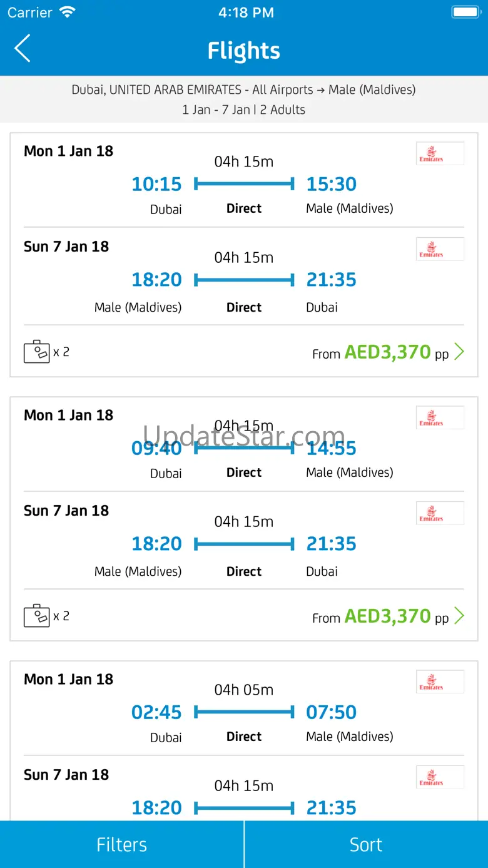This screenshot has width=488, height=868.
Task: Tap baggage icon in first flight card
Action: coord(36,352)
